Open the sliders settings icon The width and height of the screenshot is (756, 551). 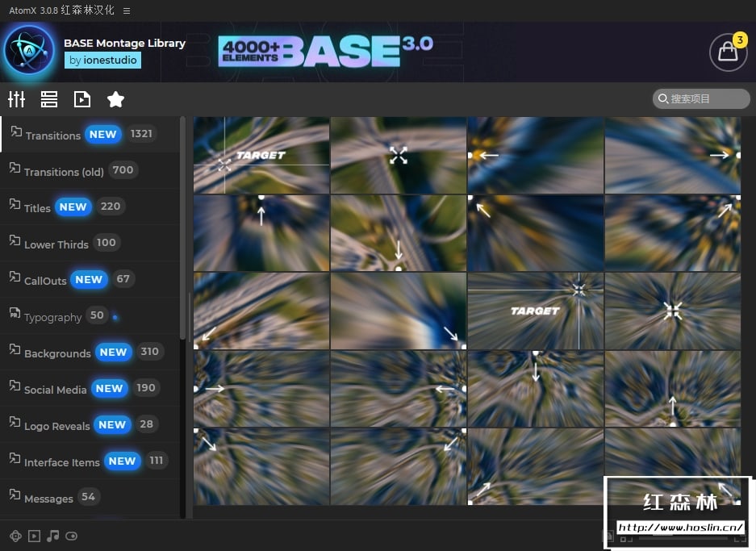(x=16, y=99)
